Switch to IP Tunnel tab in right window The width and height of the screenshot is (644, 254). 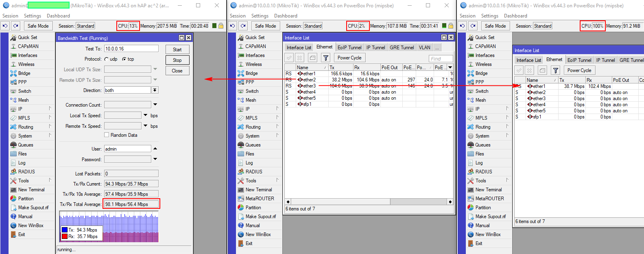point(606,60)
